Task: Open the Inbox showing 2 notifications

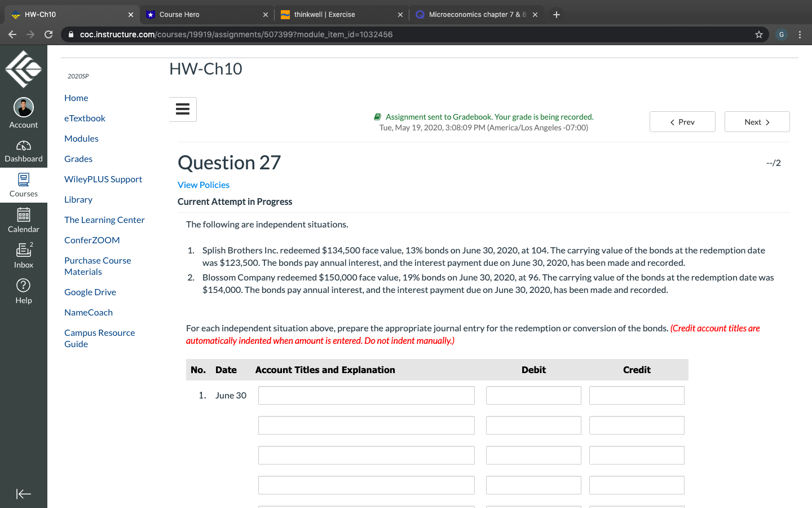Action: [24, 255]
